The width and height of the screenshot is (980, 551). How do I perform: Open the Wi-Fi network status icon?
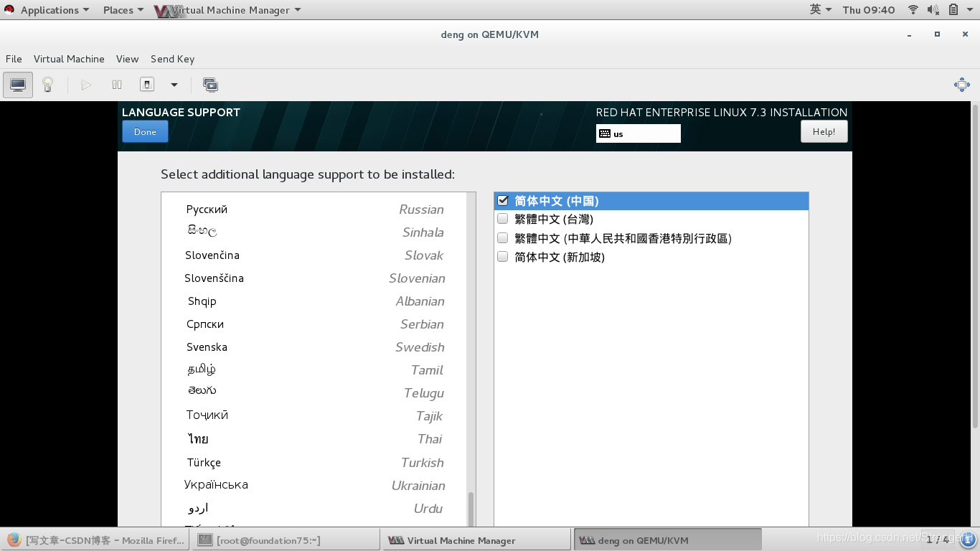(x=913, y=9)
